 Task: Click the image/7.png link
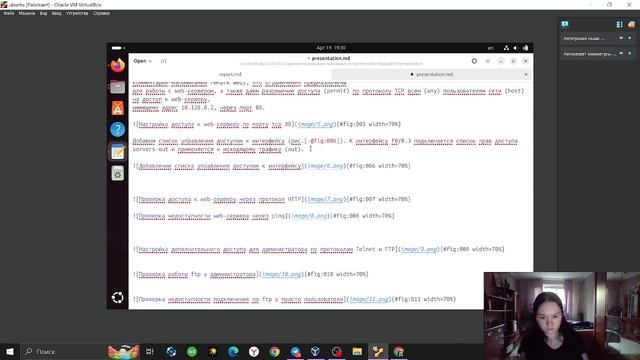[x=325, y=199]
